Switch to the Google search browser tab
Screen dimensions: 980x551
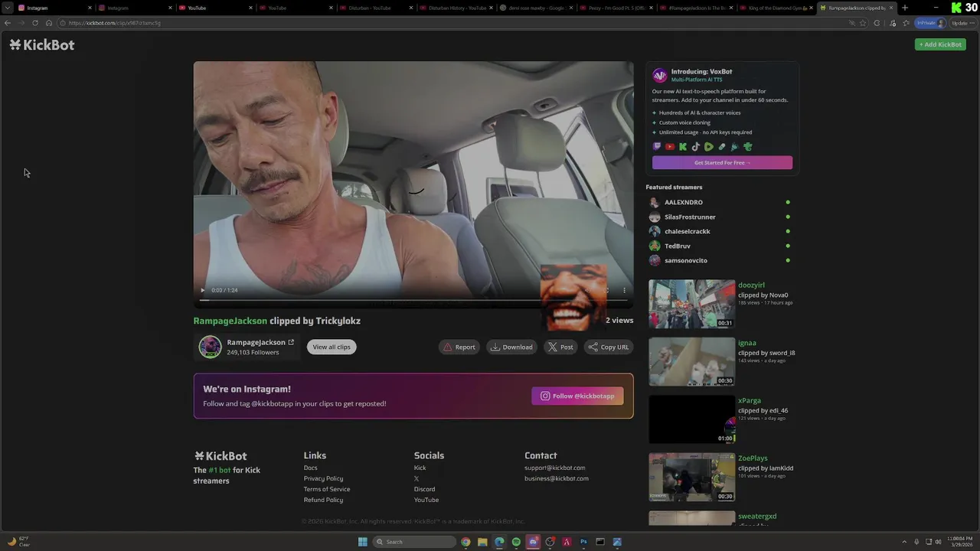click(x=534, y=8)
